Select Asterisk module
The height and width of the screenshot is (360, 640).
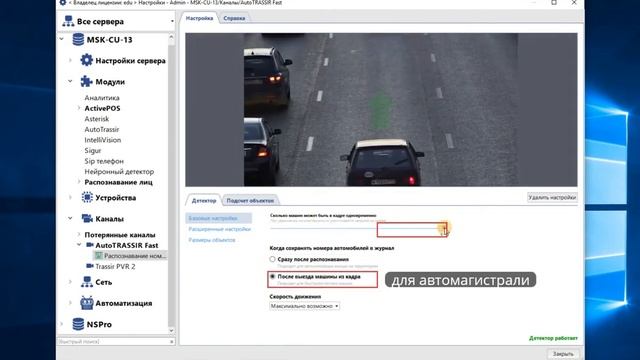coord(97,119)
